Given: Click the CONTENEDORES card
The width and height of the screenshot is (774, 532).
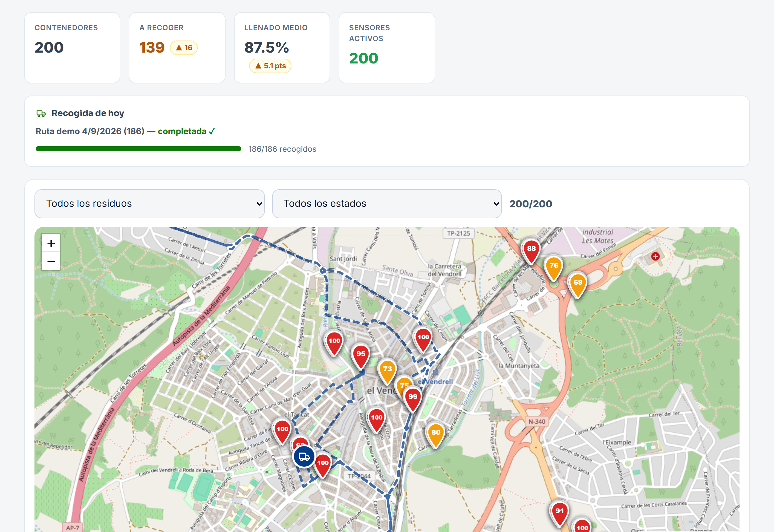Looking at the screenshot, I should pos(72,48).
